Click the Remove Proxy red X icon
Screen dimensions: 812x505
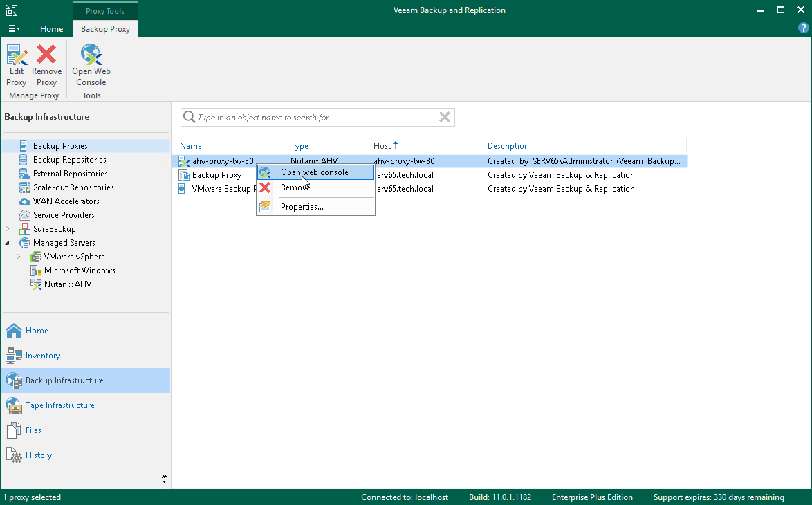click(46, 55)
